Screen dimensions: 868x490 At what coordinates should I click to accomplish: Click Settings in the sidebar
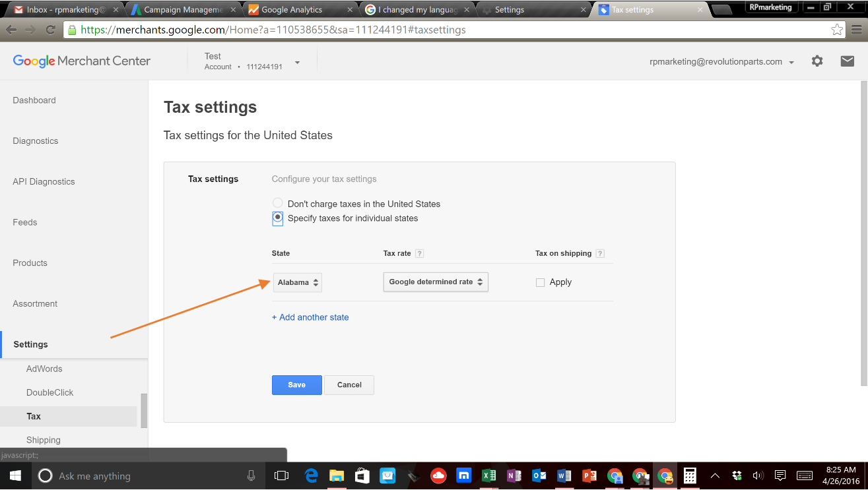(30, 344)
